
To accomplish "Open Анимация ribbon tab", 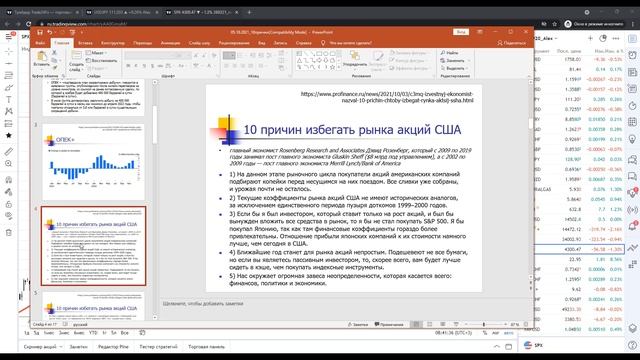I will 170,43.
